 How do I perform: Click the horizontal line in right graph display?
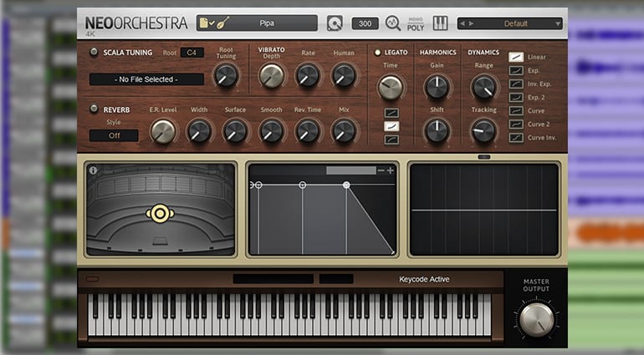tap(483, 210)
